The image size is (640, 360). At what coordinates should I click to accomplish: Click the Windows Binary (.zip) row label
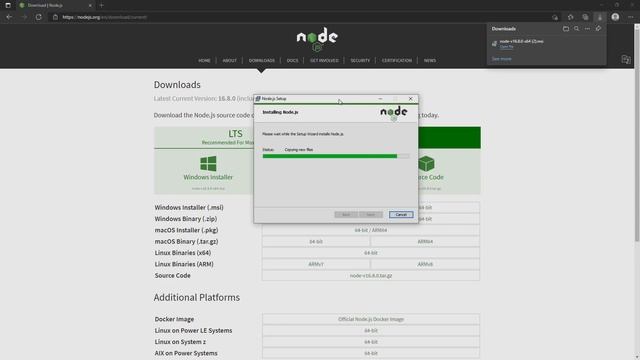click(x=186, y=219)
